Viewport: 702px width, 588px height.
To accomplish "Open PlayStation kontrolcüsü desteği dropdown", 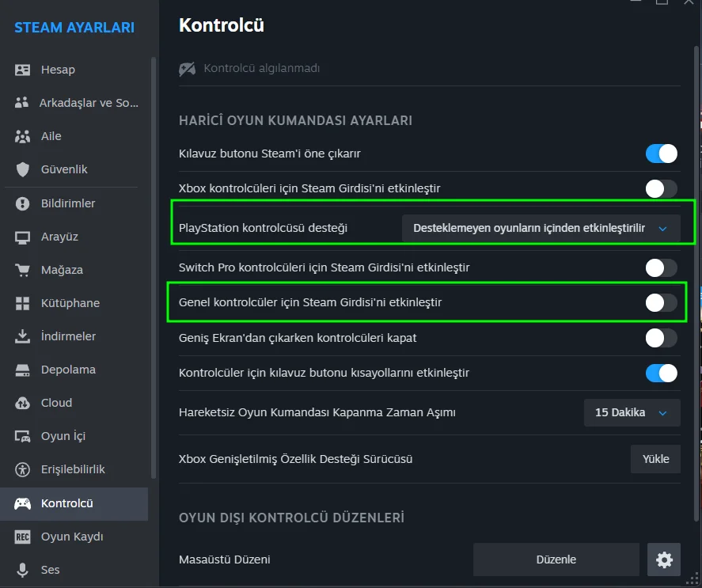I will [541, 229].
